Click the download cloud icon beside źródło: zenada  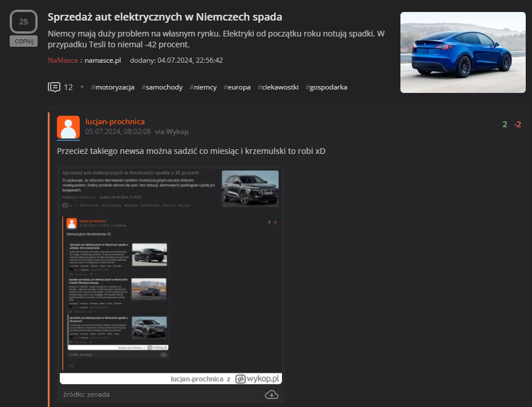coord(272,394)
